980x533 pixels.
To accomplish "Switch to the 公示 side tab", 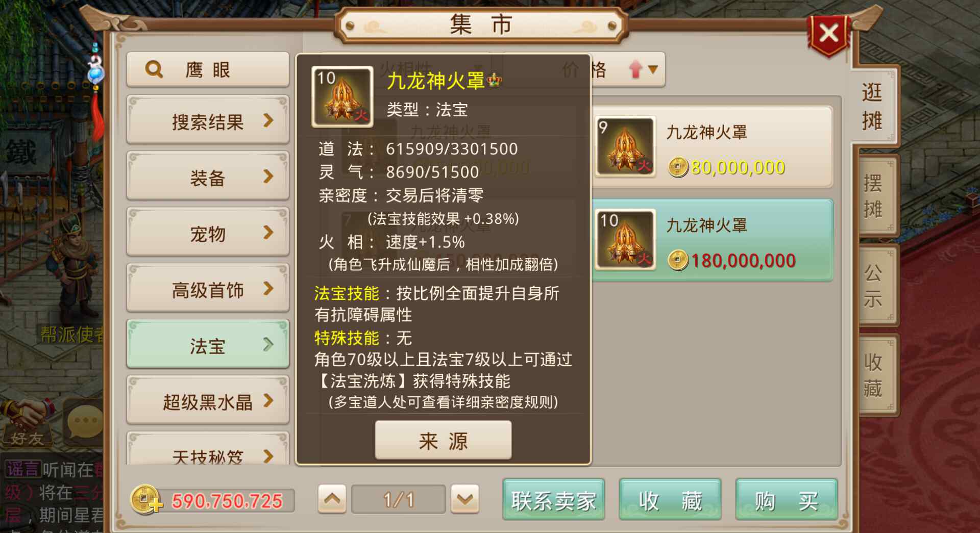I will pos(873,286).
